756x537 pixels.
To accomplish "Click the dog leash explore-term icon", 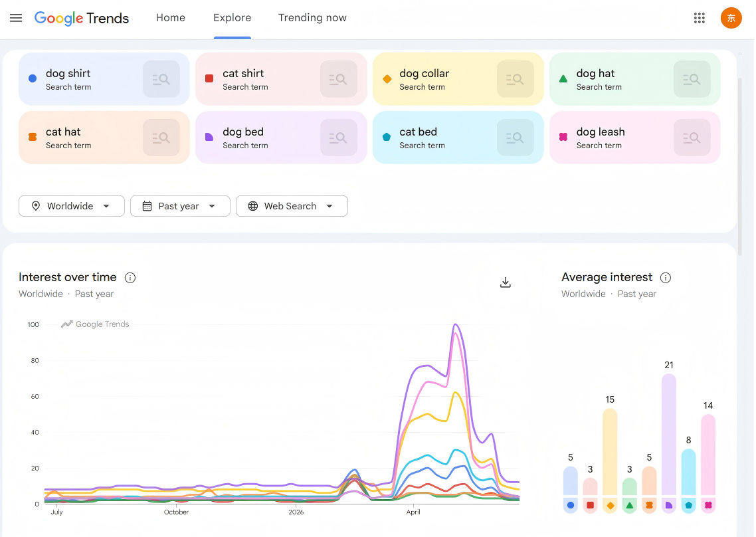I will click(692, 138).
